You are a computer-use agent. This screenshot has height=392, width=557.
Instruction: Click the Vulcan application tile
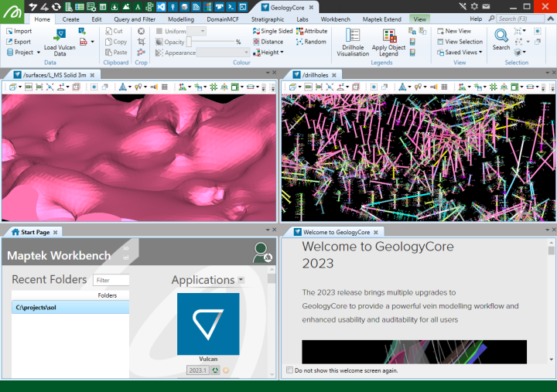pyautogui.click(x=208, y=324)
